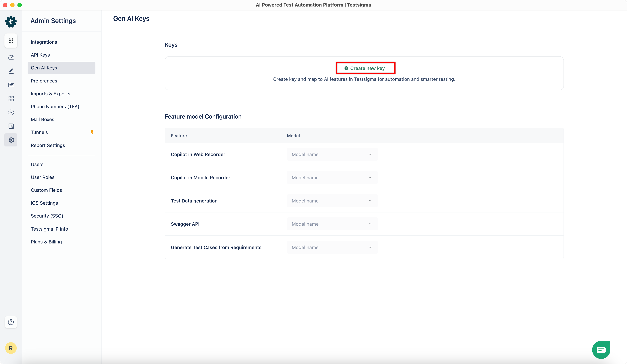Screen dimensions: 627x364
Task: Expand Generate Test Cases from Requirements dropdown
Action: tap(332, 247)
